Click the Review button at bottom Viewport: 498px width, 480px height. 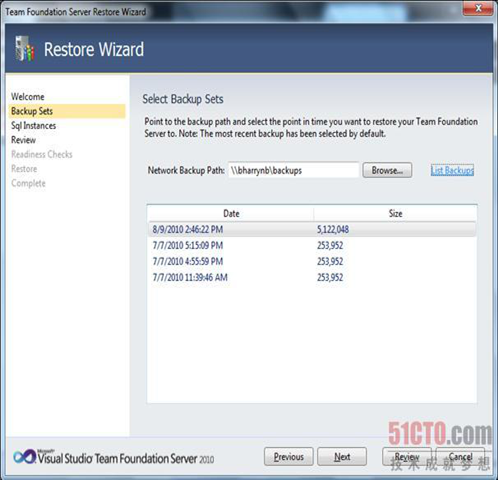(407, 457)
